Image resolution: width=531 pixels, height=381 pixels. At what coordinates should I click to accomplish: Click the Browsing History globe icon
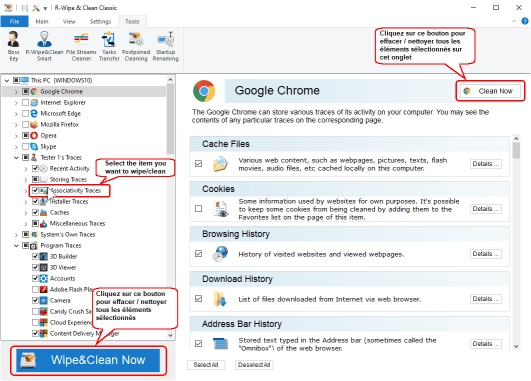(x=220, y=254)
